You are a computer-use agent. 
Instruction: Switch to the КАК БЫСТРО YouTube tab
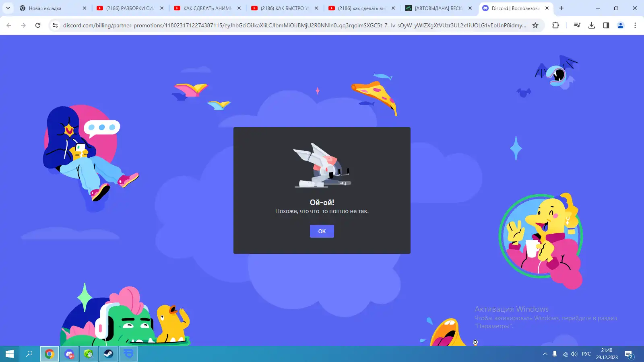(284, 8)
